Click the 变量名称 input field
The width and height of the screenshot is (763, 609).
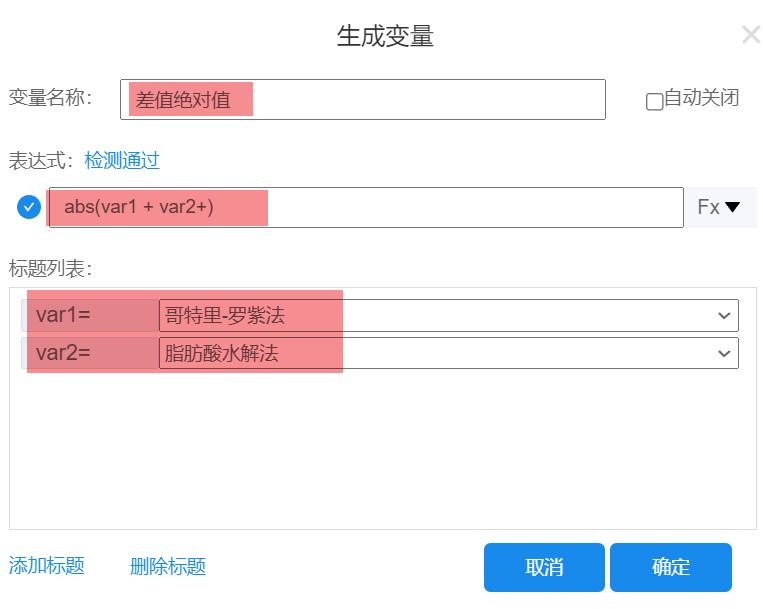point(362,100)
